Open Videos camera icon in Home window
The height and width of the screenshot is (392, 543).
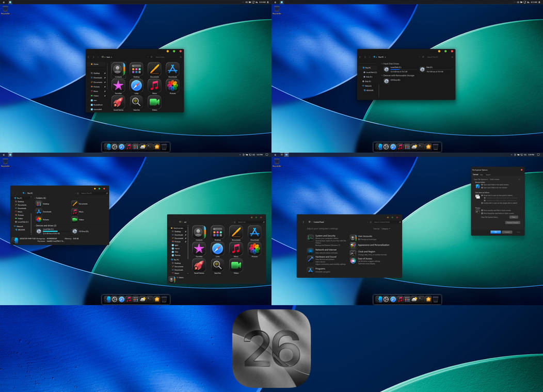point(154,102)
